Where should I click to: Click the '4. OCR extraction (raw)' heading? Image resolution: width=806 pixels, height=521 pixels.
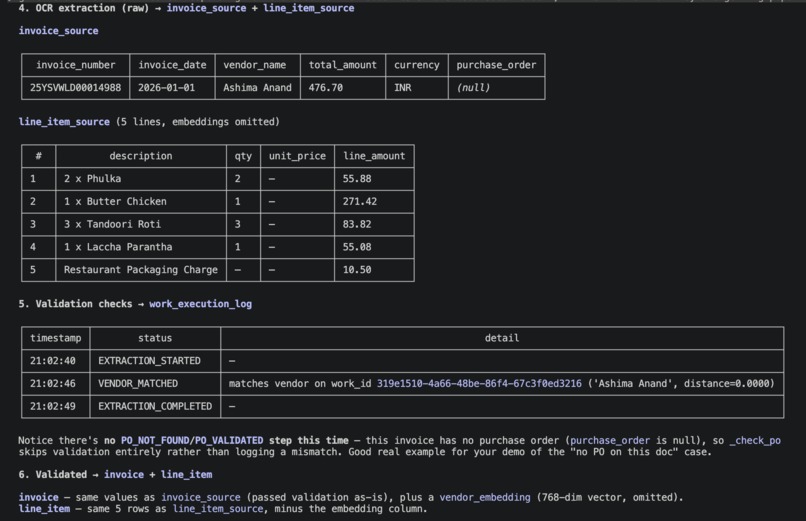click(x=84, y=8)
